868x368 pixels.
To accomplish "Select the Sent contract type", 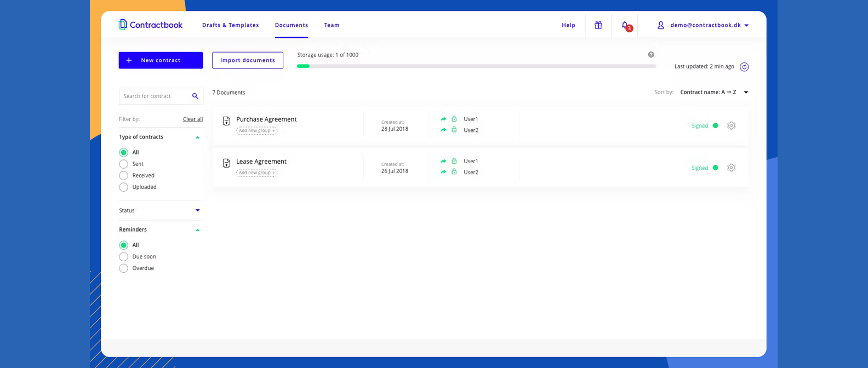I will coord(123,164).
